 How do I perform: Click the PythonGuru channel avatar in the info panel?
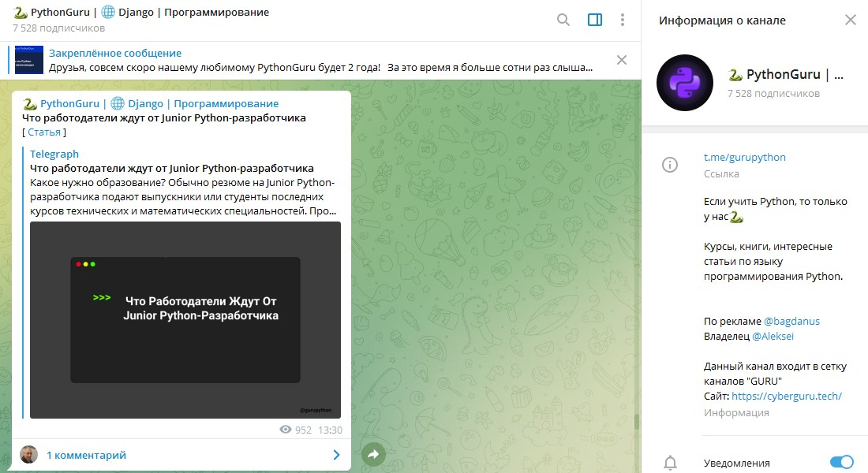[x=685, y=83]
